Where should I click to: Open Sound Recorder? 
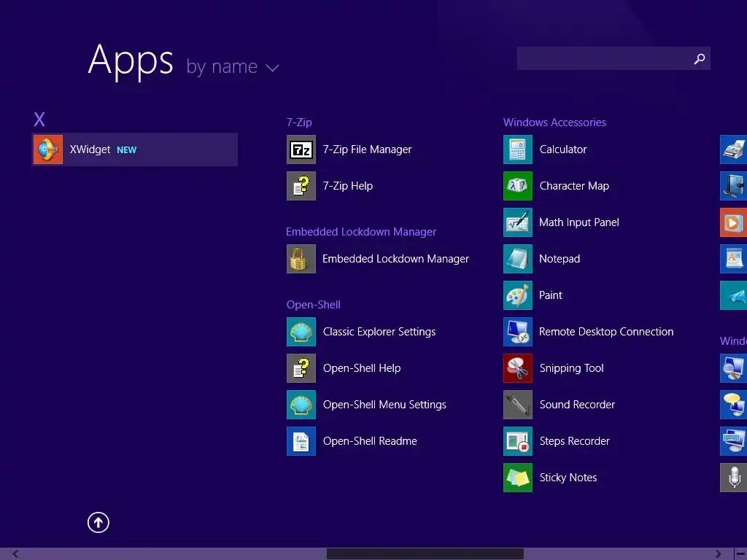point(560,405)
